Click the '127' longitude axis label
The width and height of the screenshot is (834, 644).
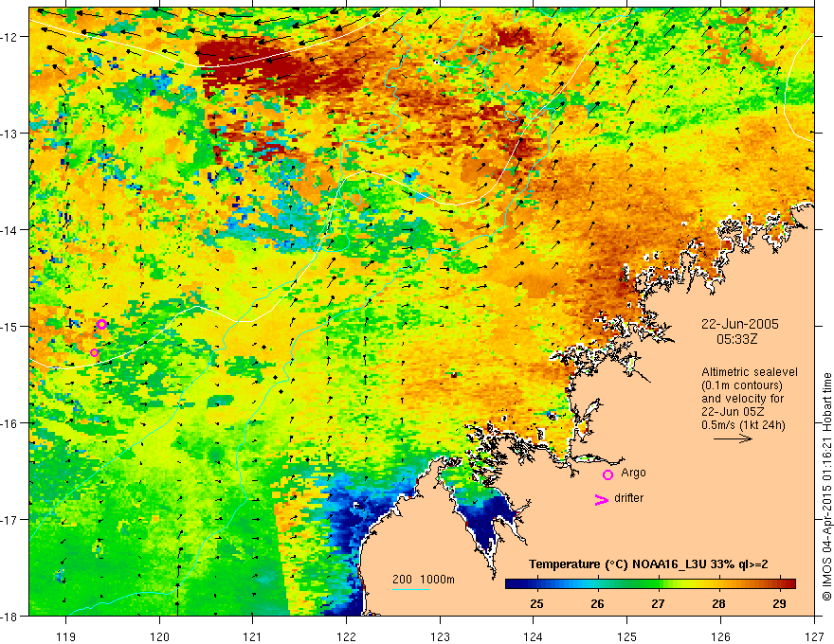tap(814, 636)
